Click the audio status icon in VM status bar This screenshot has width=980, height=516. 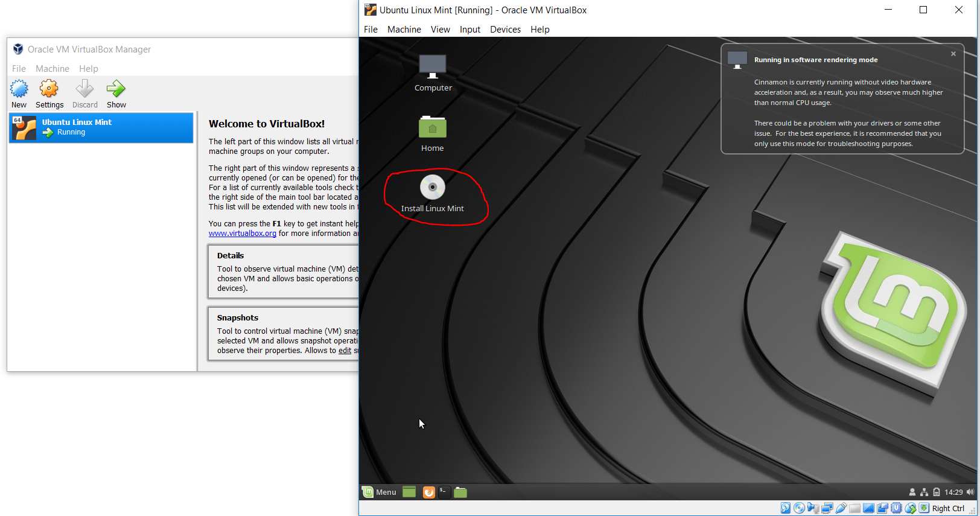(x=813, y=508)
